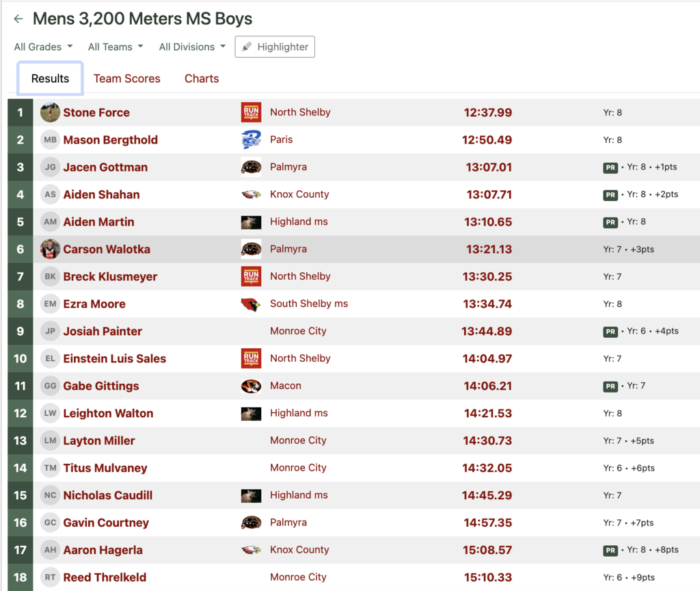Click the Paris team logo
The height and width of the screenshot is (591, 700).
click(251, 140)
